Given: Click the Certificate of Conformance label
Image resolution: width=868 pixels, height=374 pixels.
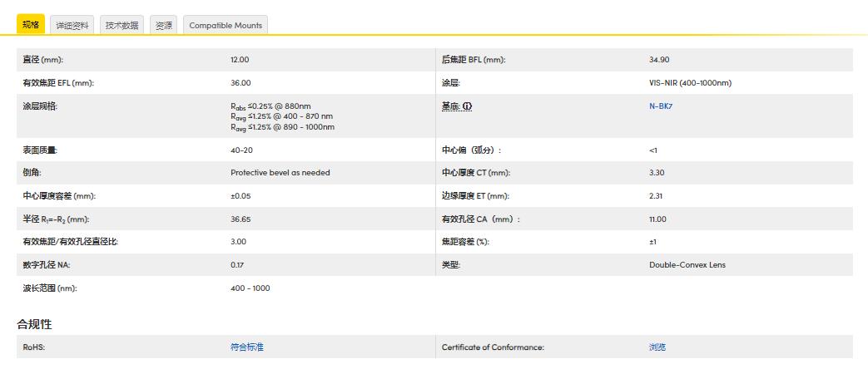Looking at the screenshot, I should click(x=493, y=347).
